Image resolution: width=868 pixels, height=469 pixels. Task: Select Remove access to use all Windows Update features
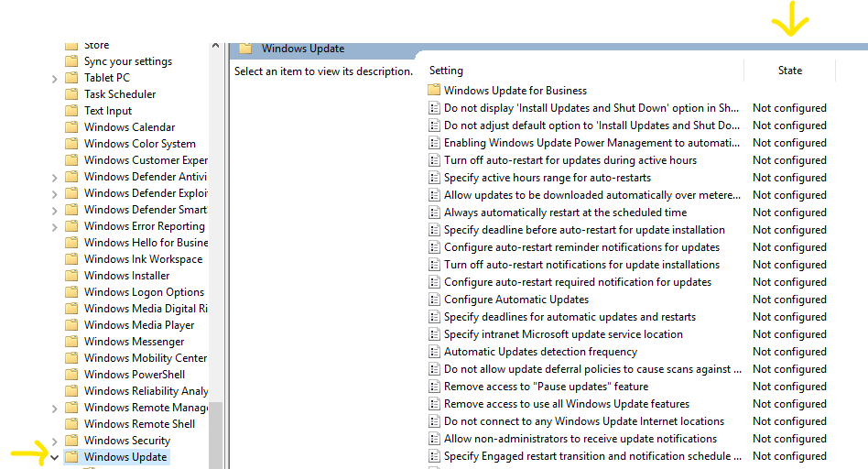click(566, 404)
